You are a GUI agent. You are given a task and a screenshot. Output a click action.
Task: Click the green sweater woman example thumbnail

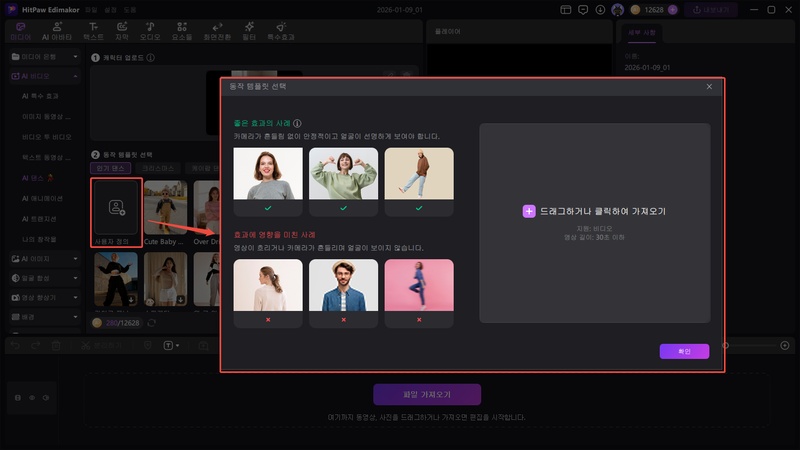[343, 173]
